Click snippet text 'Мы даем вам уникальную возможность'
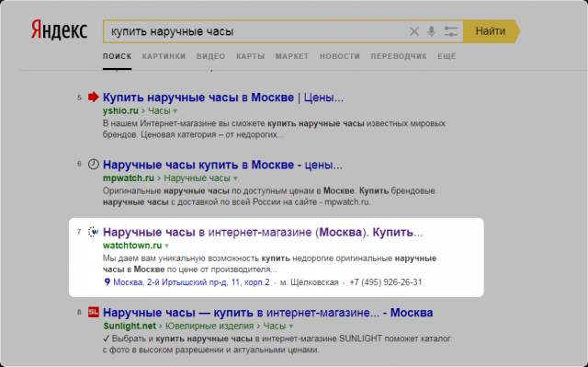 [181, 258]
